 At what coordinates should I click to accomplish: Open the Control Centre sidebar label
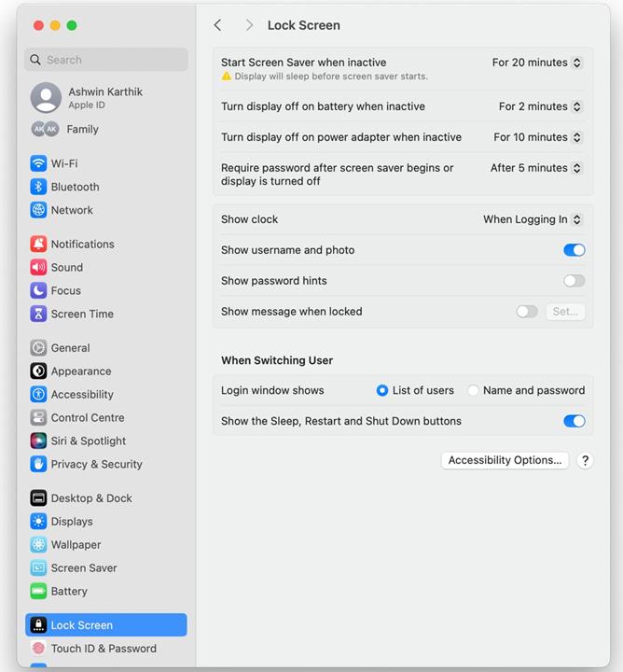coord(88,417)
